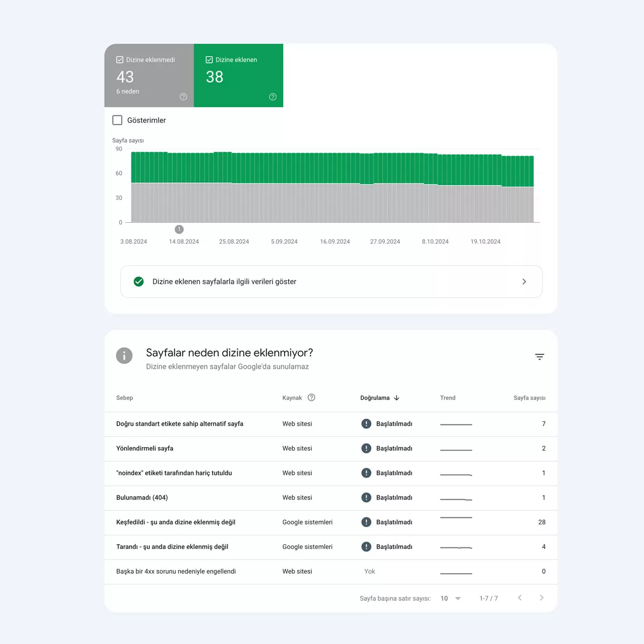Image resolution: width=644 pixels, height=644 pixels.
Task: Open the table filter icon
Action: (539, 357)
